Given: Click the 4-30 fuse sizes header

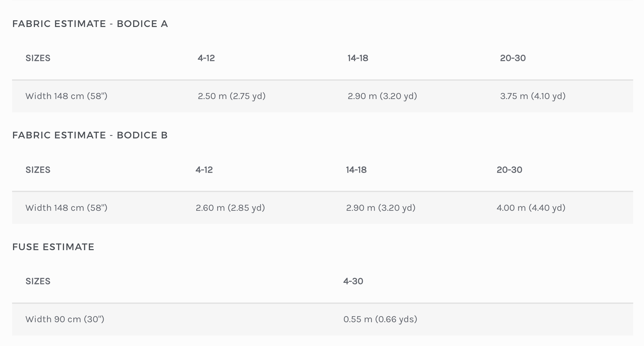Looking at the screenshot, I should (353, 281).
